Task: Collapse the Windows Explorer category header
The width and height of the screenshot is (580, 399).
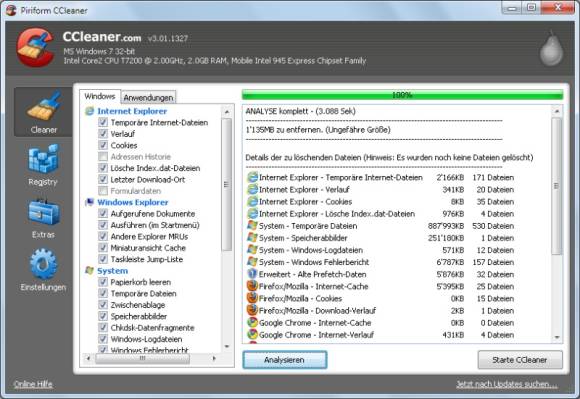Action: 132,202
